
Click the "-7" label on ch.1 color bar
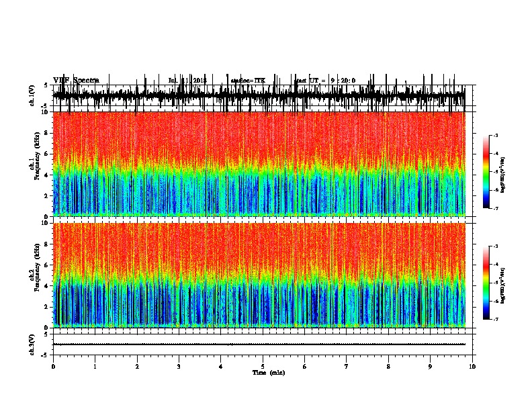[x=495, y=208]
